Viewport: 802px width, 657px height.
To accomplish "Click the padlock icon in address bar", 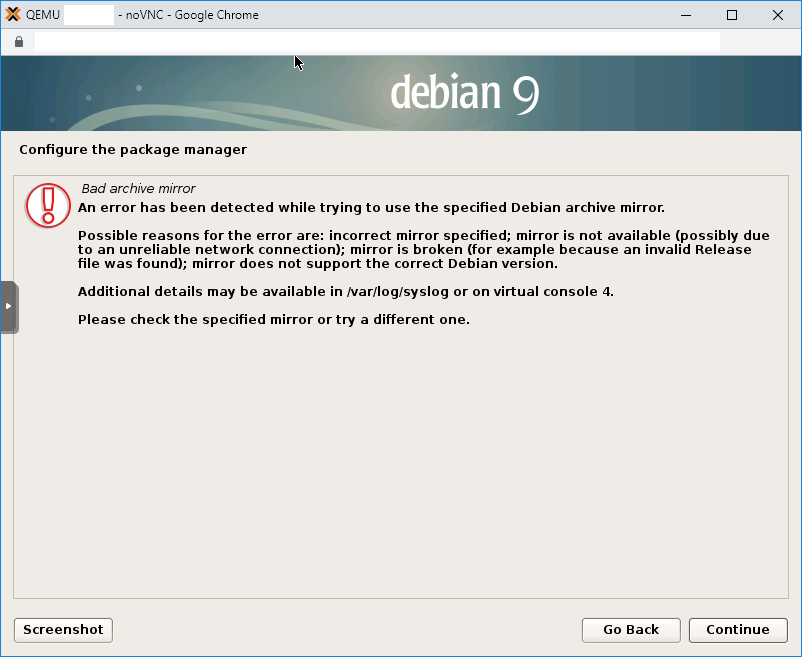I will click(18, 42).
